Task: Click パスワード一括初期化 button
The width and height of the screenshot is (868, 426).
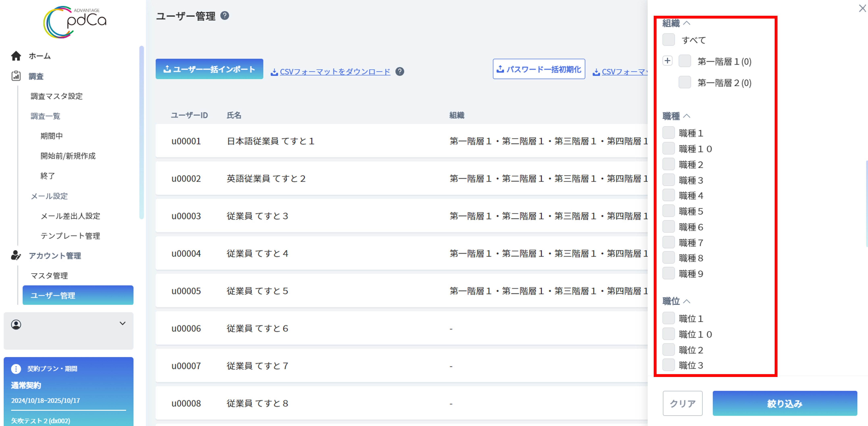Action: pyautogui.click(x=539, y=69)
